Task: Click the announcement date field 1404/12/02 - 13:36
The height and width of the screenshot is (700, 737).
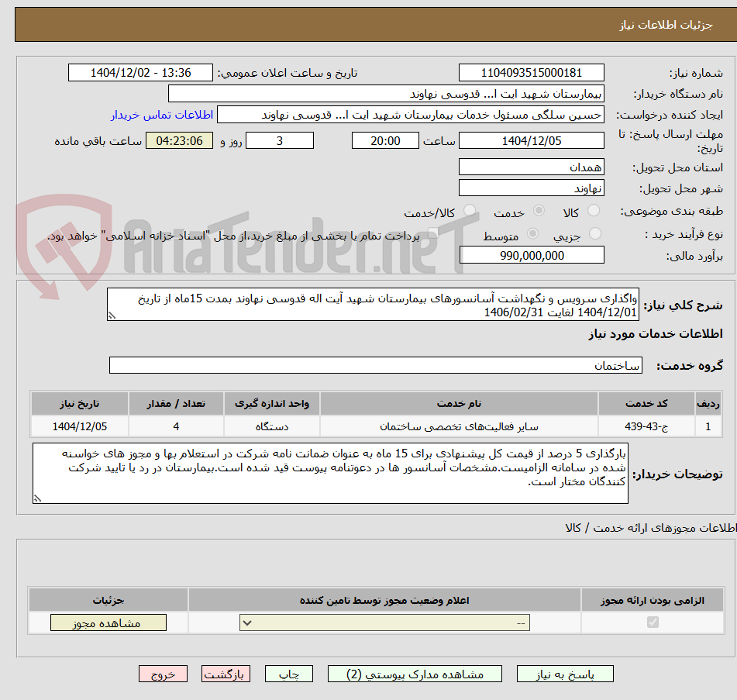Action: pos(140,73)
